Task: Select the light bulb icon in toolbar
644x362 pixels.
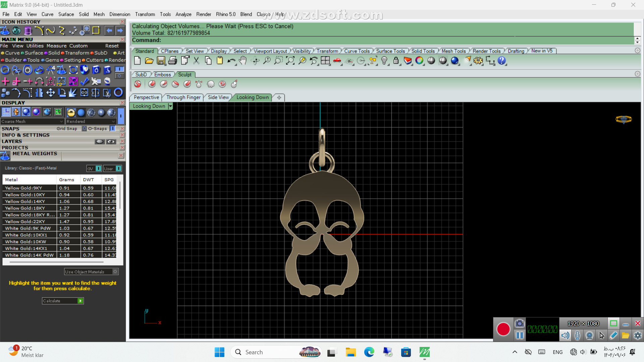Action: click(384, 61)
